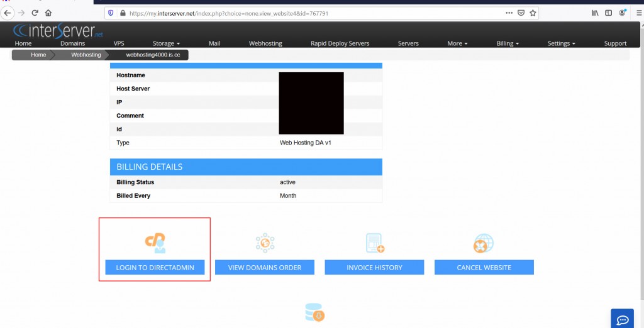Click the Hostname row label

[131, 75]
